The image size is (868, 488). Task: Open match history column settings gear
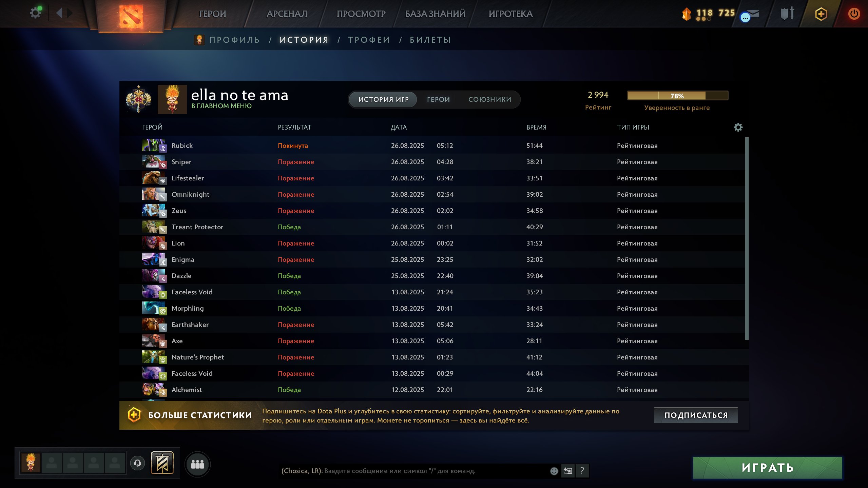click(x=738, y=127)
